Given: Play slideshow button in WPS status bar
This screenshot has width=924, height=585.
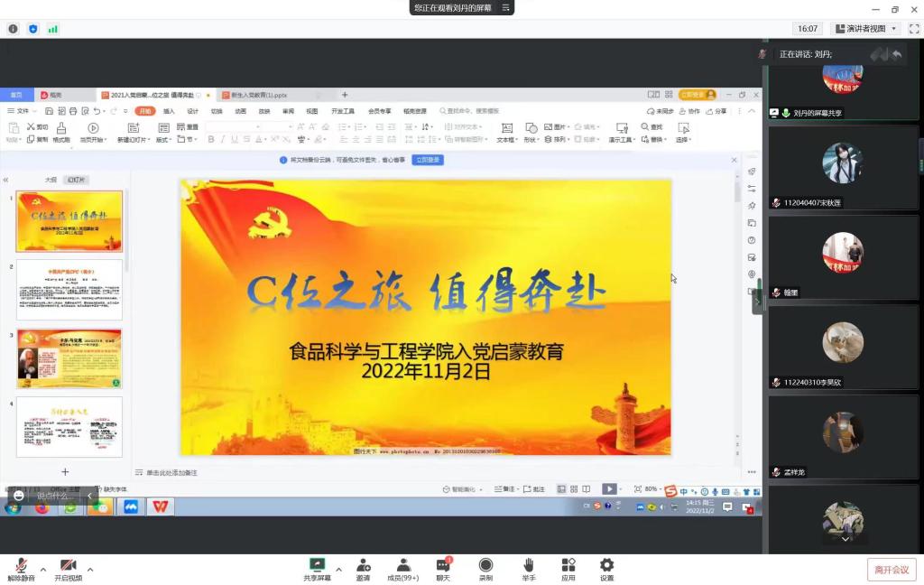Looking at the screenshot, I should tap(609, 489).
